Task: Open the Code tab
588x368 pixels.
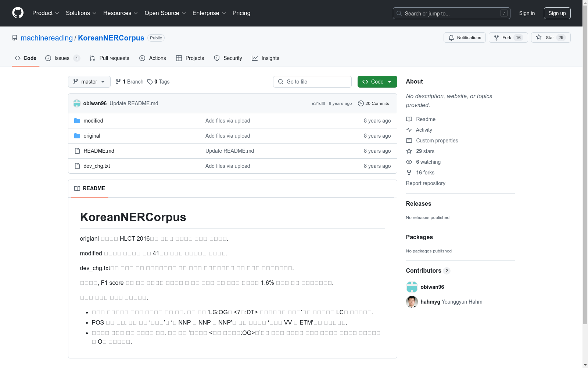Action: (x=26, y=58)
